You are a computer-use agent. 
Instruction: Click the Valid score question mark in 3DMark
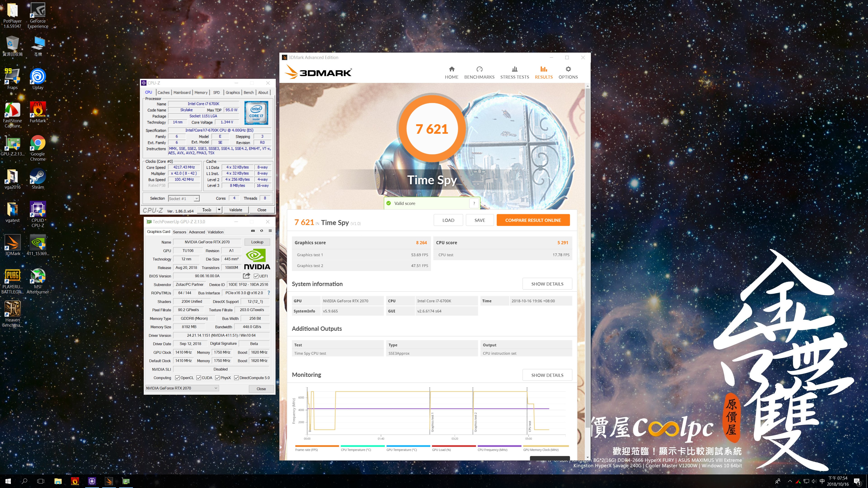pyautogui.click(x=474, y=203)
